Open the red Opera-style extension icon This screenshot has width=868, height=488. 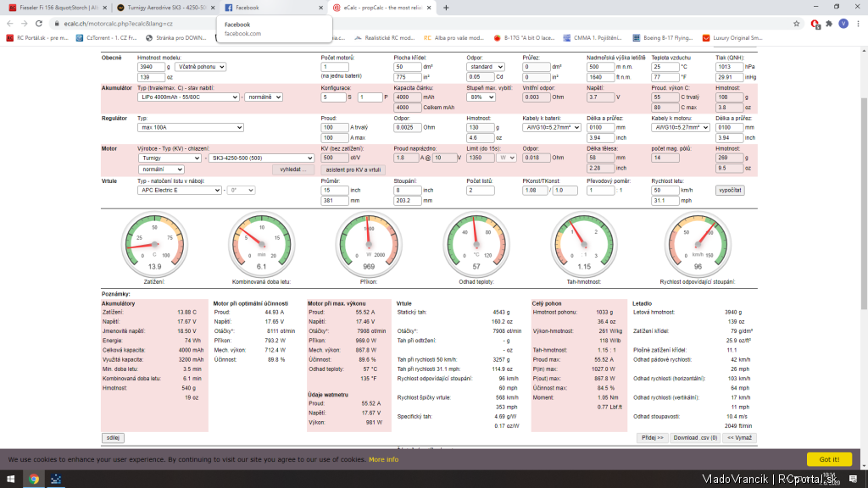815,24
